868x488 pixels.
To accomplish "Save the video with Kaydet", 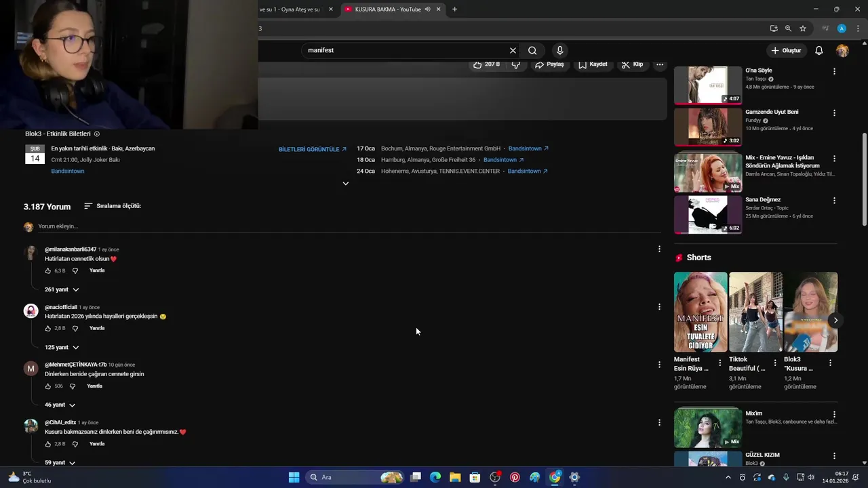I will coord(592,64).
